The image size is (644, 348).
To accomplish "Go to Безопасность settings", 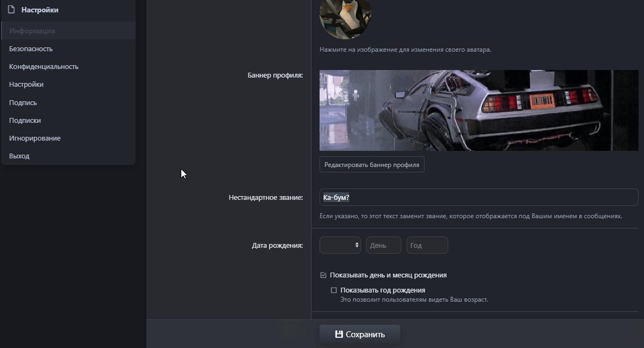I will click(31, 49).
